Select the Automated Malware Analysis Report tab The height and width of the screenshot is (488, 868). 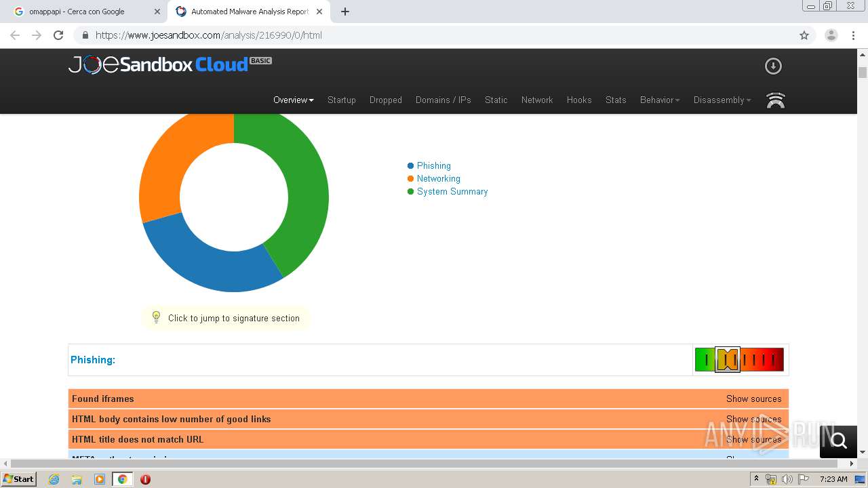[x=250, y=12]
